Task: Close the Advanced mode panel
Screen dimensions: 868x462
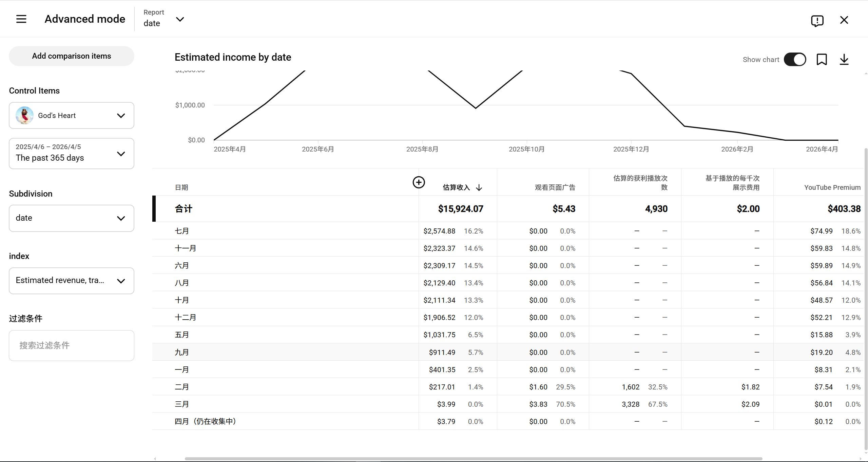Action: point(844,20)
